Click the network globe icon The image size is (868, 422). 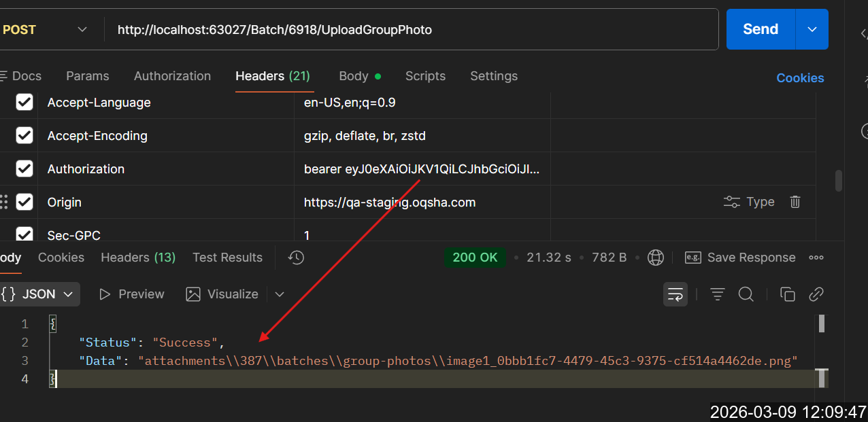tap(655, 258)
